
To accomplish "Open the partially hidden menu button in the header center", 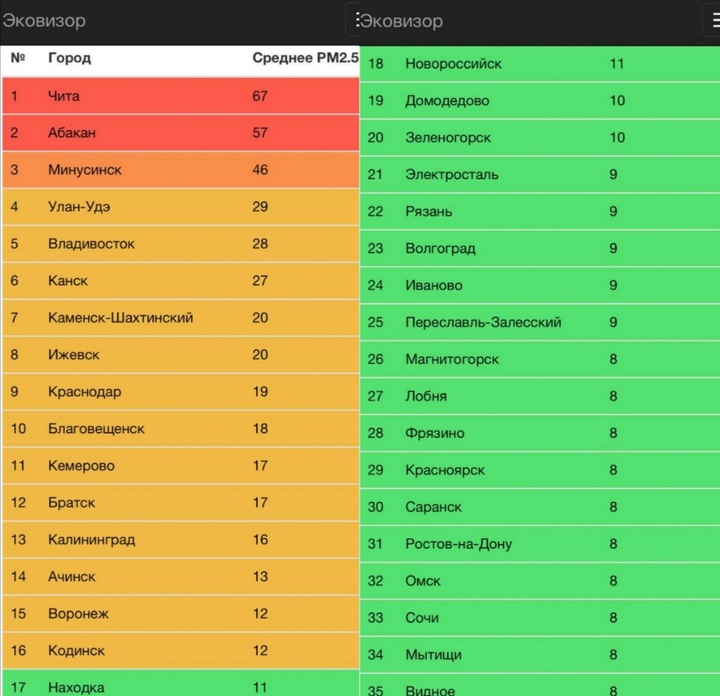I will (x=353, y=20).
